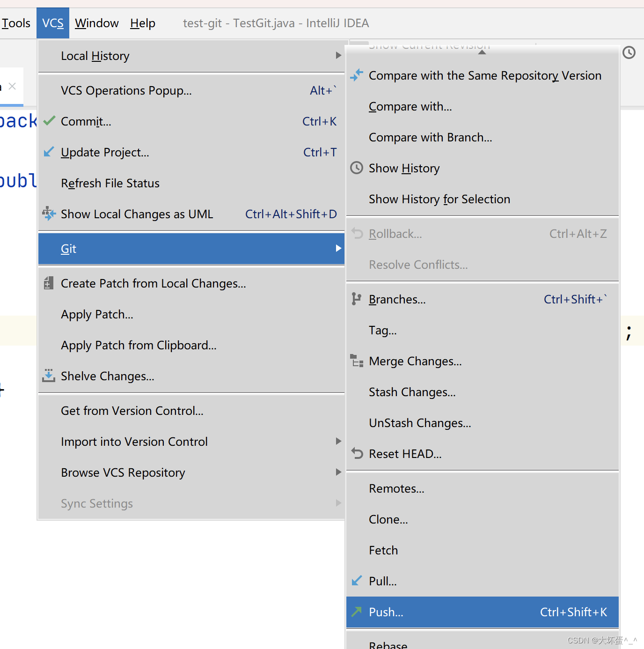This screenshot has height=649, width=644.
Task: Select Apply Patch... entry
Action: click(191, 314)
